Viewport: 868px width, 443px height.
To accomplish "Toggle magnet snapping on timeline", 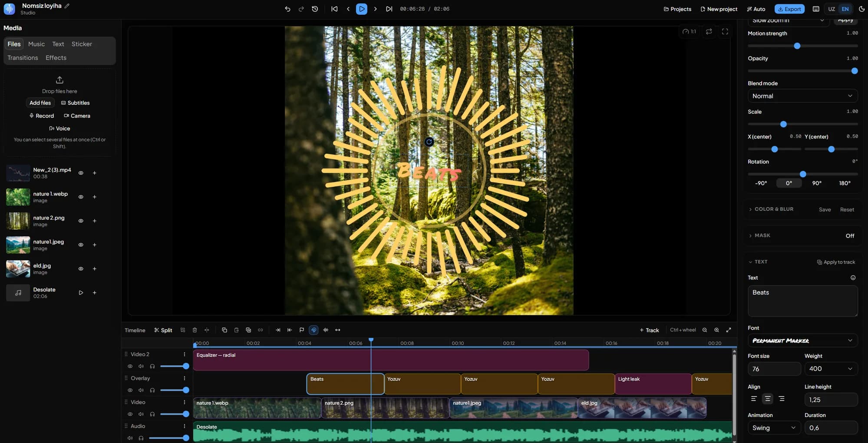I will [x=314, y=330].
